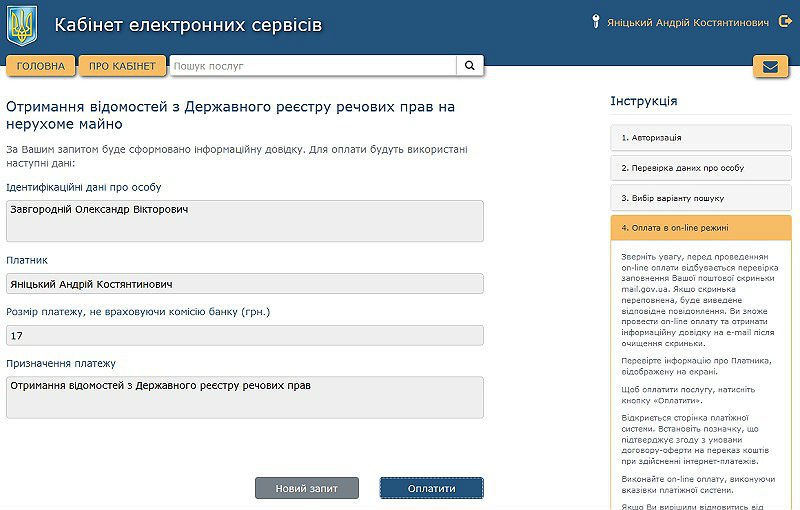Open user profile 'Яніцький Андрій Костянтинович'
Viewport: 800px width, 510px height.
point(687,22)
